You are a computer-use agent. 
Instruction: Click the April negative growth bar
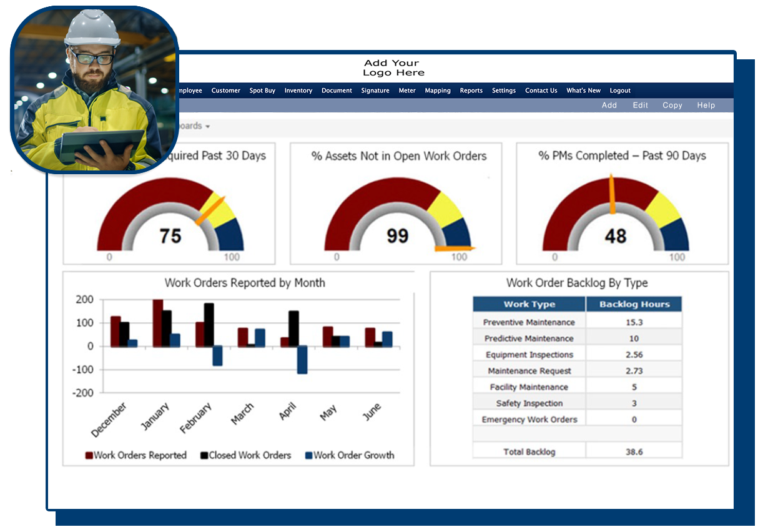302,360
